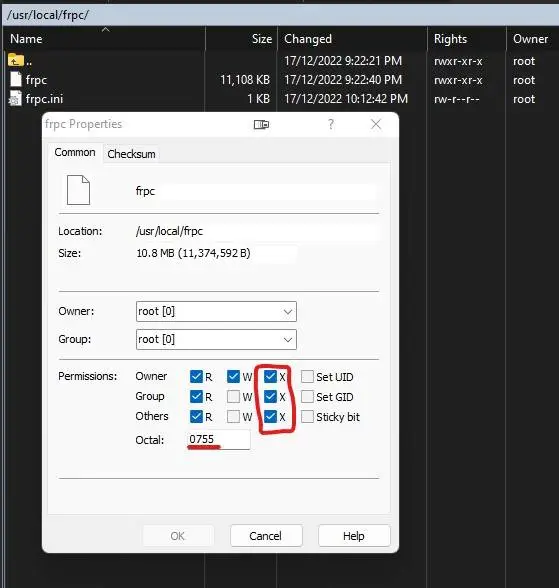Sort file list by Rights column header

(466, 39)
